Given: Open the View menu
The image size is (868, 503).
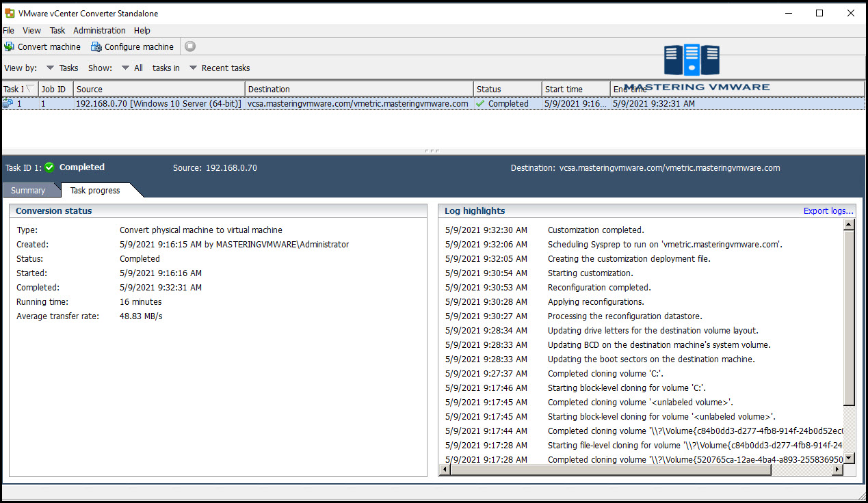Looking at the screenshot, I should (31, 30).
